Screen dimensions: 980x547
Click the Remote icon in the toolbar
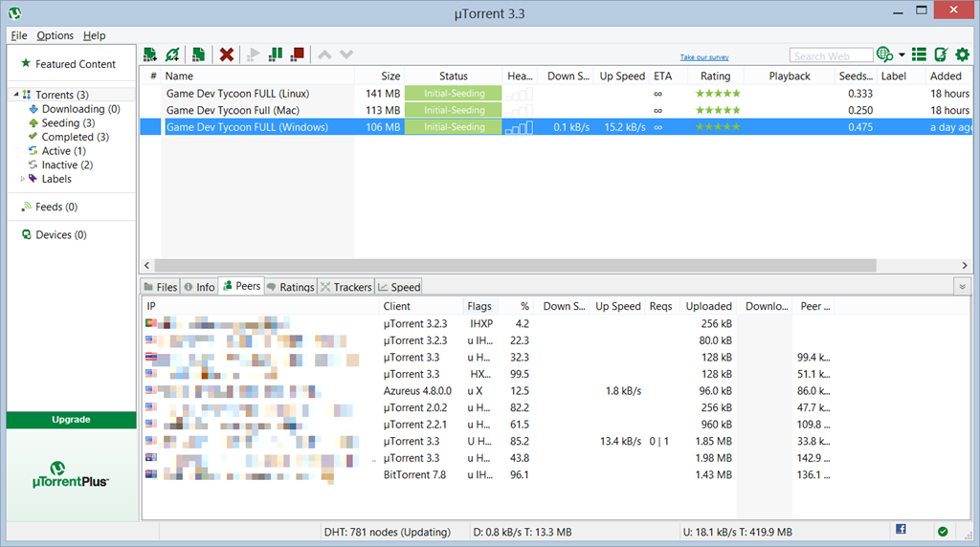941,55
